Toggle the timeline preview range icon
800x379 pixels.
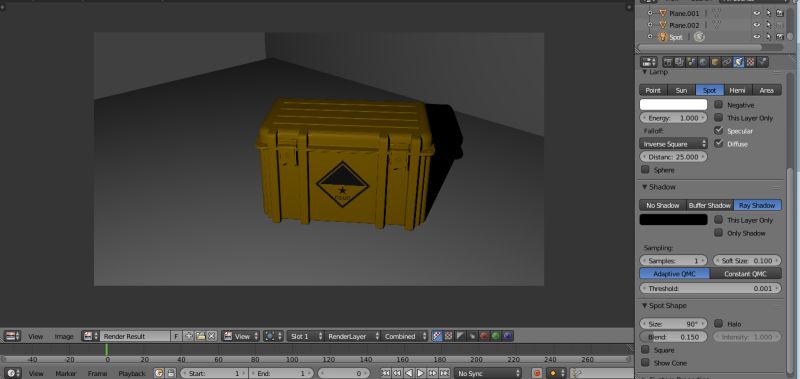click(159, 373)
